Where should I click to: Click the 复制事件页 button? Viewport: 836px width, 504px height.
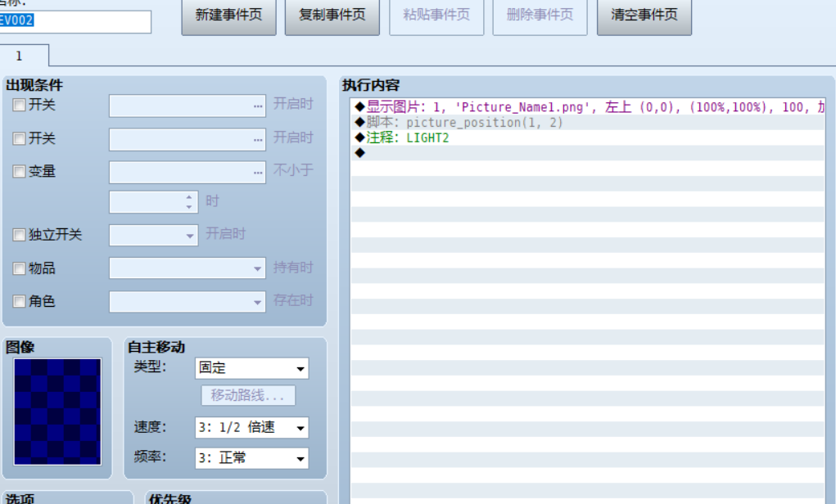tap(332, 16)
